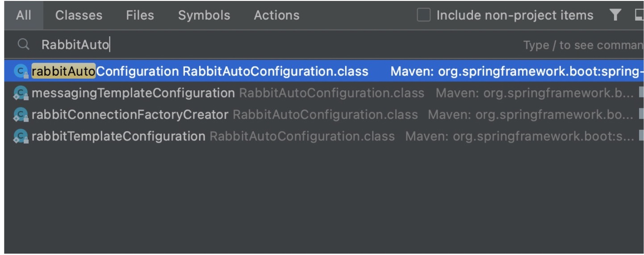Viewport: 644px width, 255px height.
Task: Click class icon beside rabbitAutoConfiguration
Action: point(21,72)
